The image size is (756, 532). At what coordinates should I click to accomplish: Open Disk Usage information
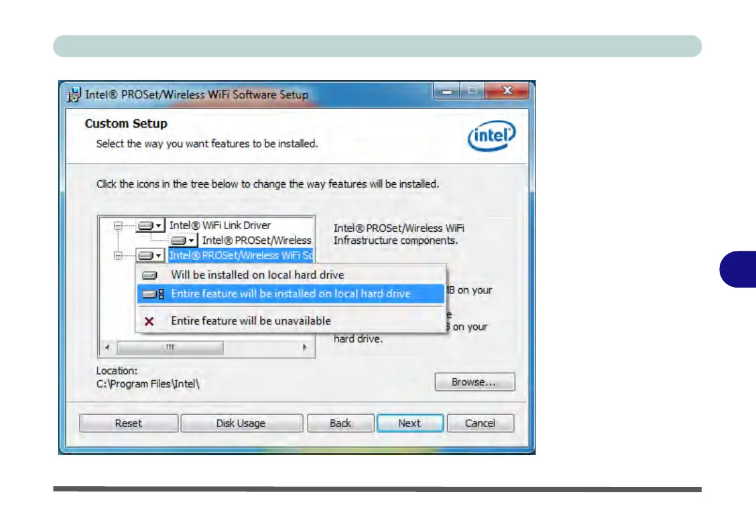pyautogui.click(x=241, y=423)
